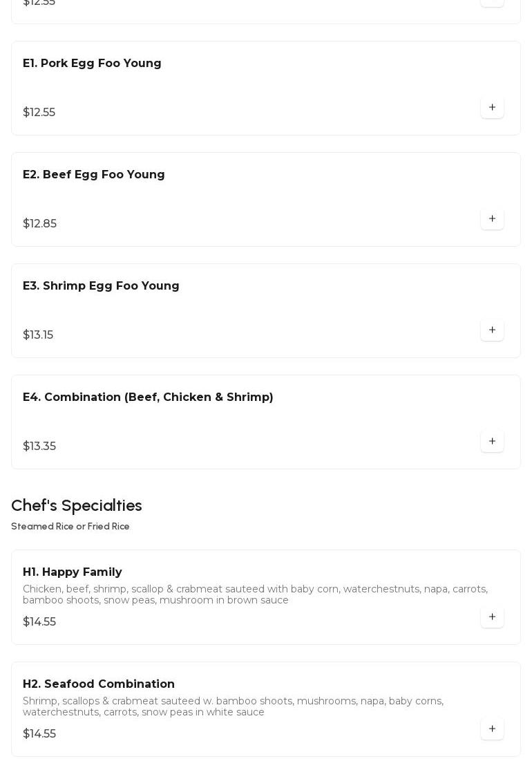Image resolution: width=532 pixels, height=759 pixels.
Task: Select the E2. Beef Egg Foo Young title
Action: click(94, 175)
